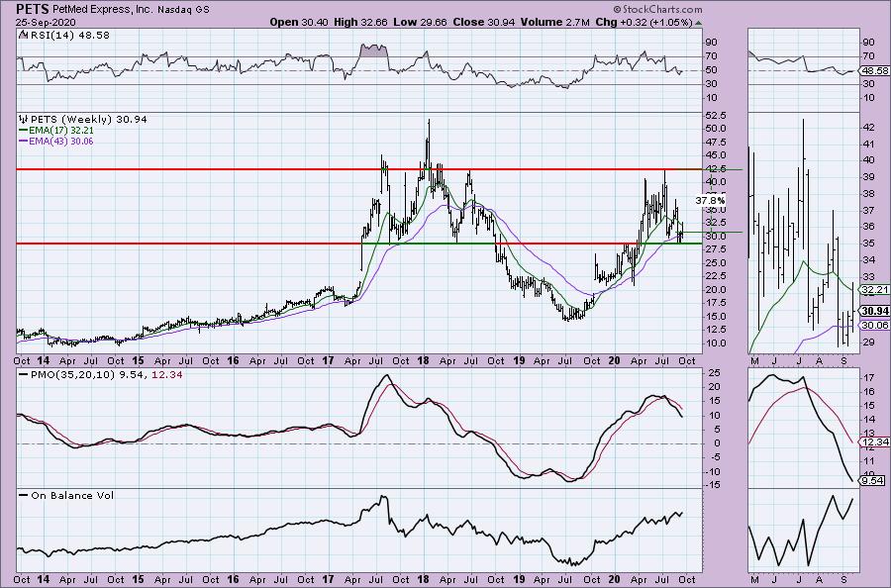Click the RSI(14) 48.58 indicator legend
This screenshot has width=891, height=588.
coord(64,35)
